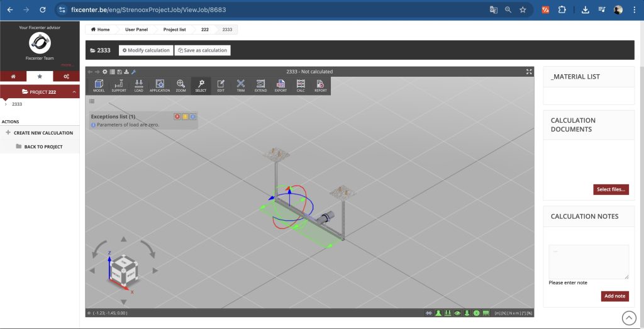The image size is (644, 329).
Task: Toggle eye visibility icon in status bar
Action: click(x=458, y=313)
